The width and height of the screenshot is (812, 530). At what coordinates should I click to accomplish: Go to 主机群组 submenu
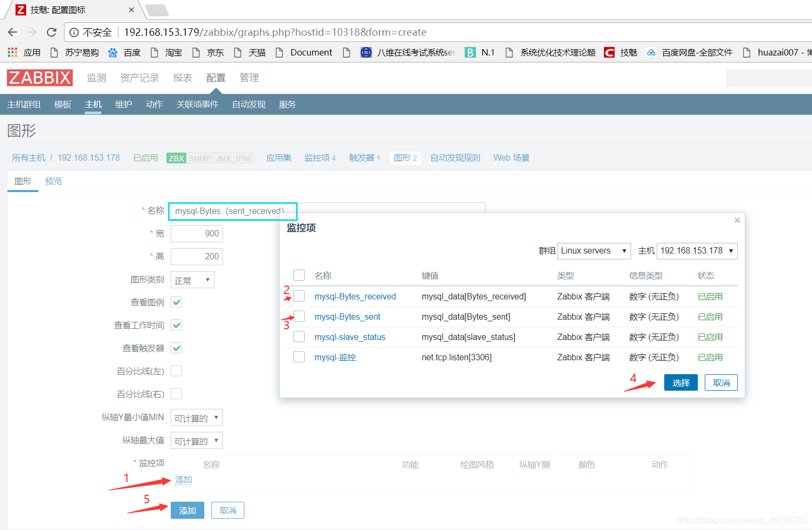pyautogui.click(x=24, y=105)
